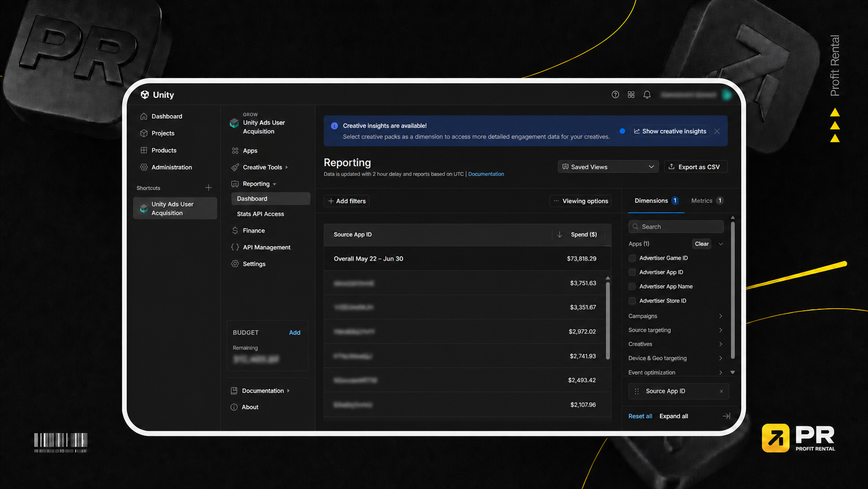The width and height of the screenshot is (868, 489).
Task: Click the Export as CSV button
Action: point(696,167)
